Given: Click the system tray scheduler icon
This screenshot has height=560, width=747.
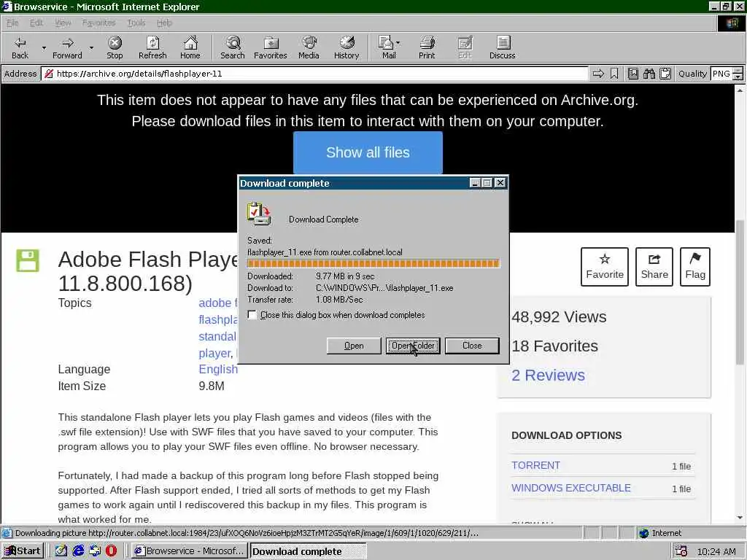Looking at the screenshot, I should point(681,551).
